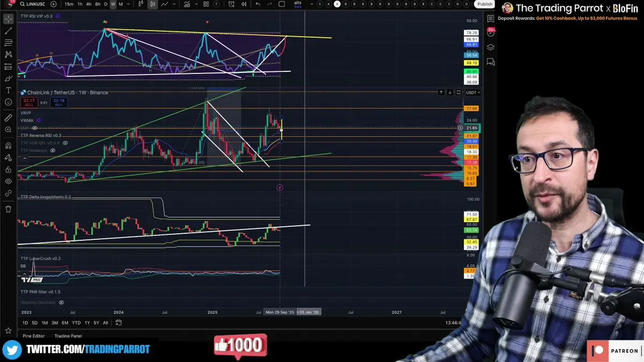
Task: Undo the last chart action
Action: tap(258, 4)
